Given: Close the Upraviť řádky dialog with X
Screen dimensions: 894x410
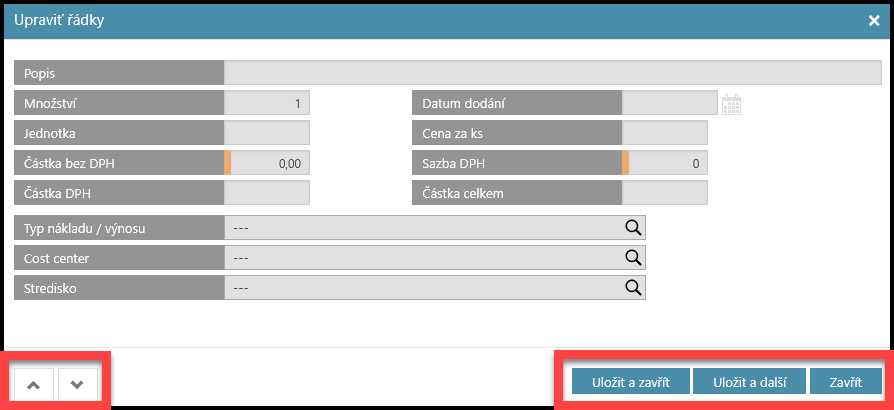Looking at the screenshot, I should point(873,20).
